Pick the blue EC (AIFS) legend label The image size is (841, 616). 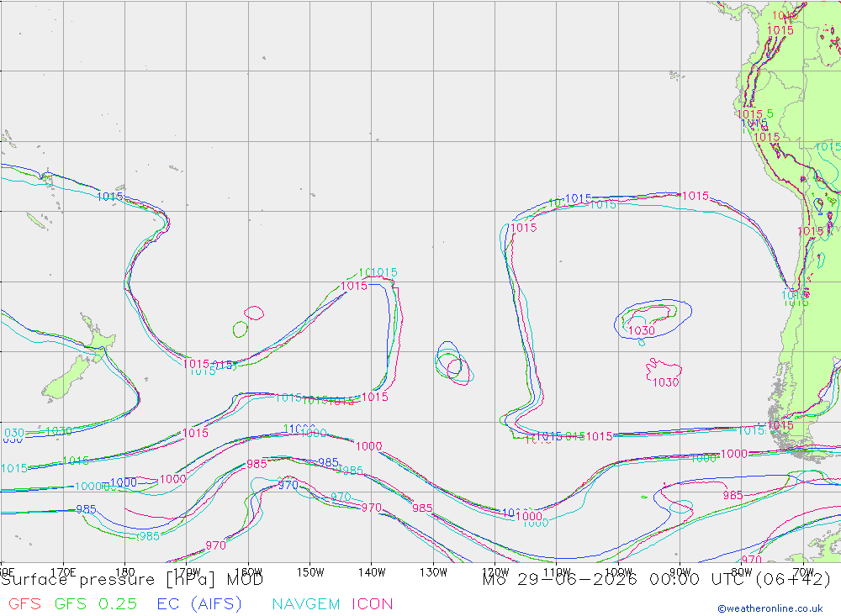click(x=199, y=603)
